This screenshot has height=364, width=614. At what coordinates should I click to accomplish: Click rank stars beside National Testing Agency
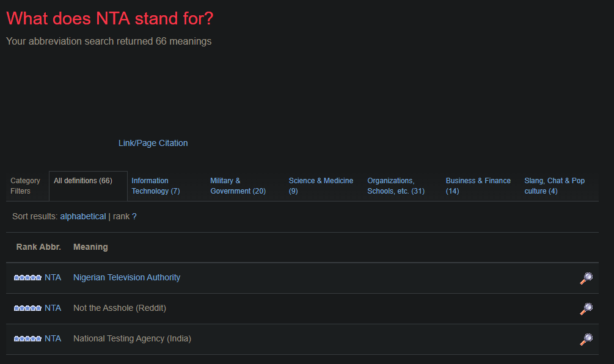coord(27,338)
